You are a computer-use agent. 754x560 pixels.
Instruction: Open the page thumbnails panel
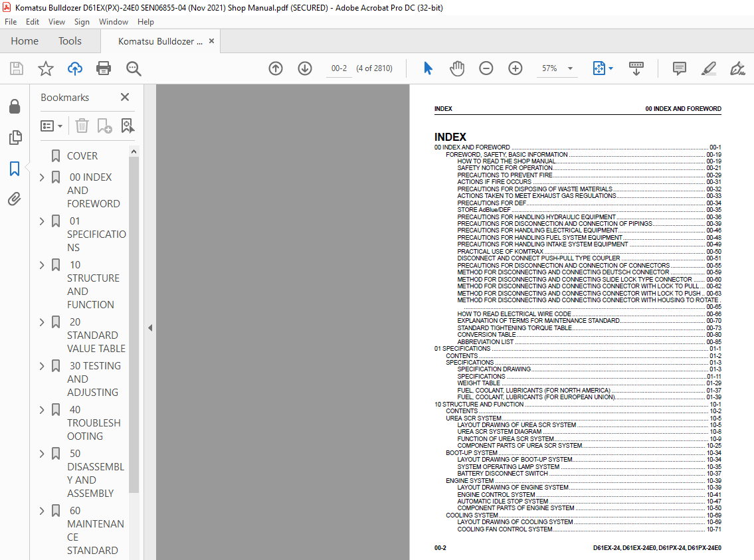point(15,138)
